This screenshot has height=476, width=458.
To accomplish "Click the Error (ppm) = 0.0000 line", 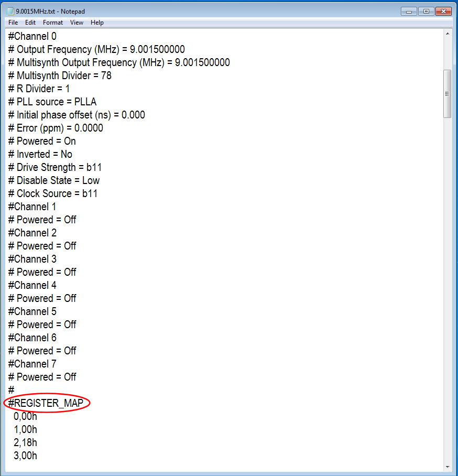I will pyautogui.click(x=56, y=128).
